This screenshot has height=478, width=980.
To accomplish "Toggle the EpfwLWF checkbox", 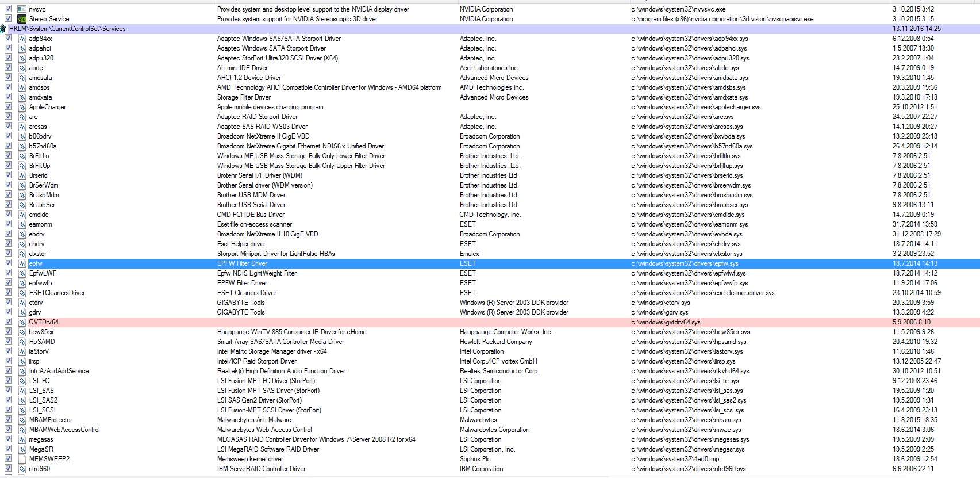I will (8, 273).
